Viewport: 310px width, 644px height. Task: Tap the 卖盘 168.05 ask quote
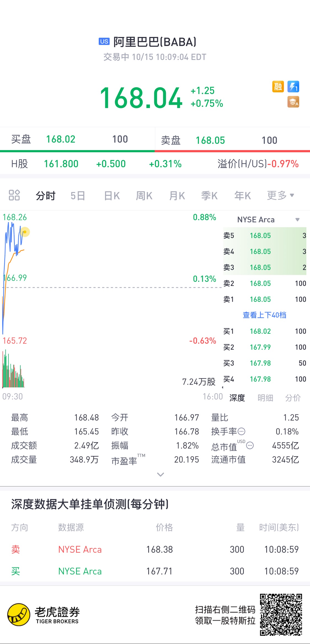pyautogui.click(x=233, y=140)
